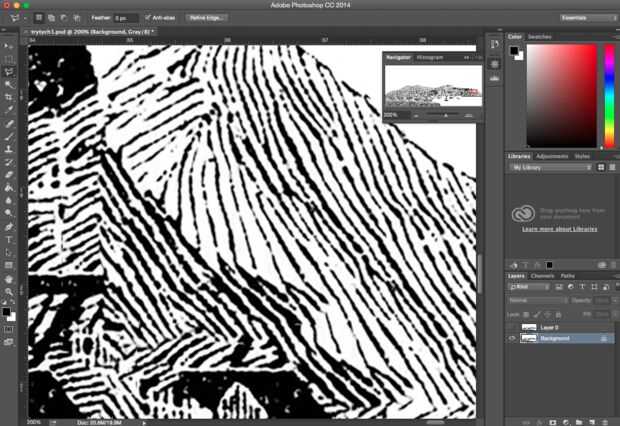Select the Dodge tool
620x426 pixels.
pos(8,214)
